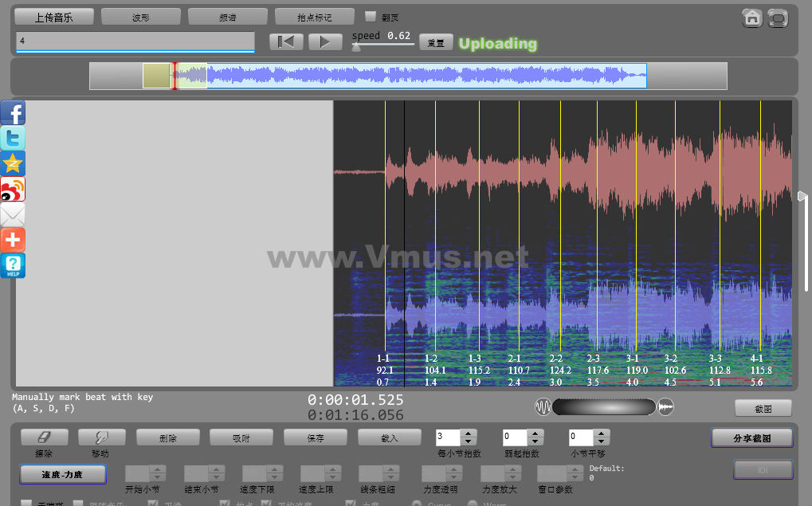Increase the 弱起拍数 stepper value
Viewport: 812px width, 506px height.
(x=535, y=433)
